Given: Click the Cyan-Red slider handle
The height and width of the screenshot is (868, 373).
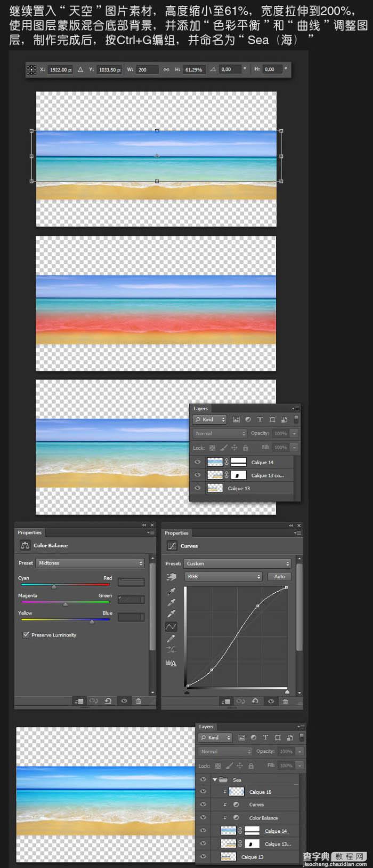Looking at the screenshot, I should pyautogui.click(x=54, y=586).
